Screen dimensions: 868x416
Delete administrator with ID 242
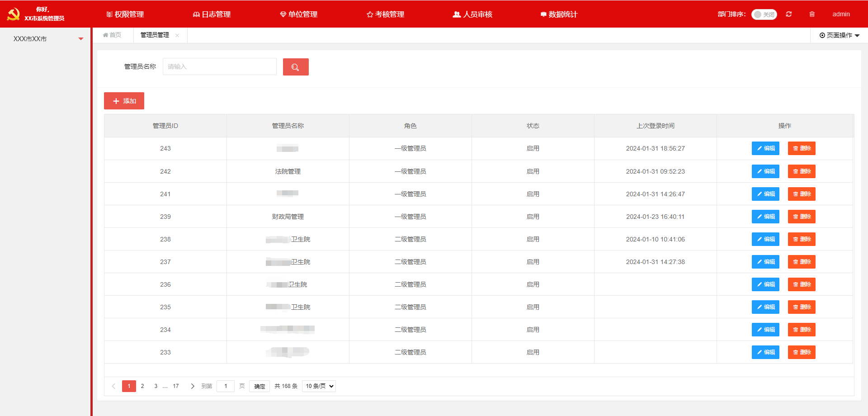pyautogui.click(x=802, y=171)
